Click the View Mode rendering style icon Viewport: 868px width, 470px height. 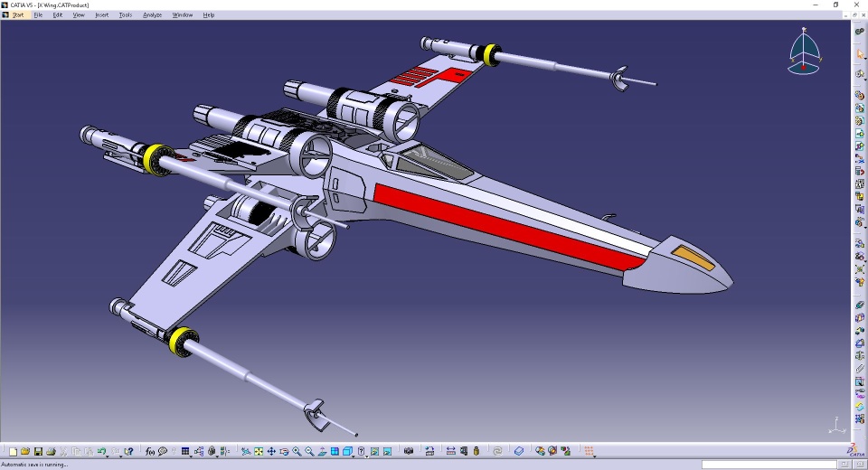361,451
